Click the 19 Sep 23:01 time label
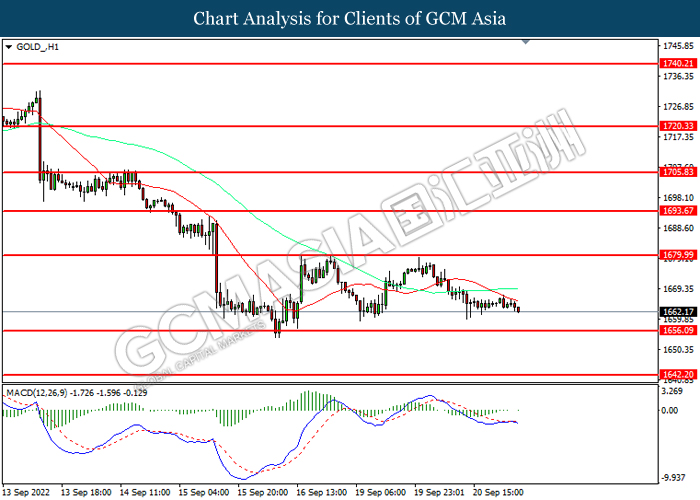Screen dimensions: 700x500 tap(440, 493)
